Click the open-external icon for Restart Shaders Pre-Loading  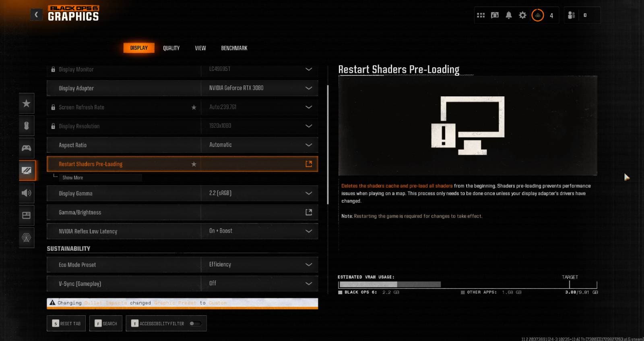coord(309,164)
